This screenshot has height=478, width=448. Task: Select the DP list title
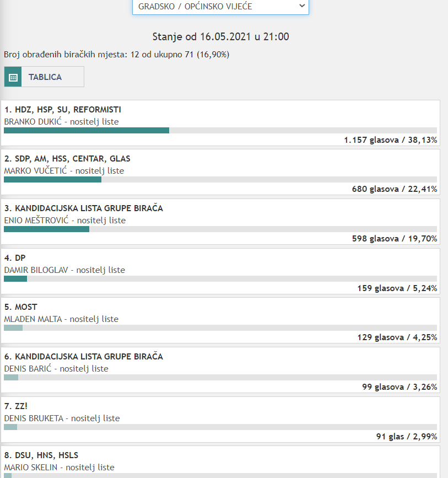click(x=15, y=258)
